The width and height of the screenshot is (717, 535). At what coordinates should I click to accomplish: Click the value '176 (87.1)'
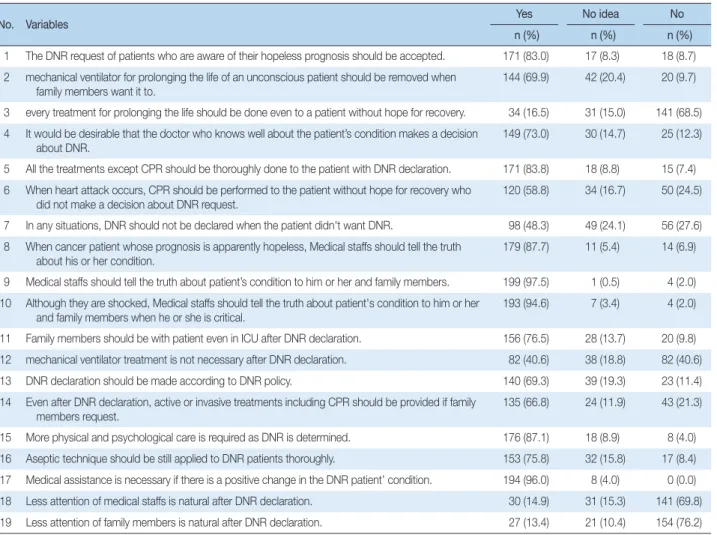pos(526,438)
